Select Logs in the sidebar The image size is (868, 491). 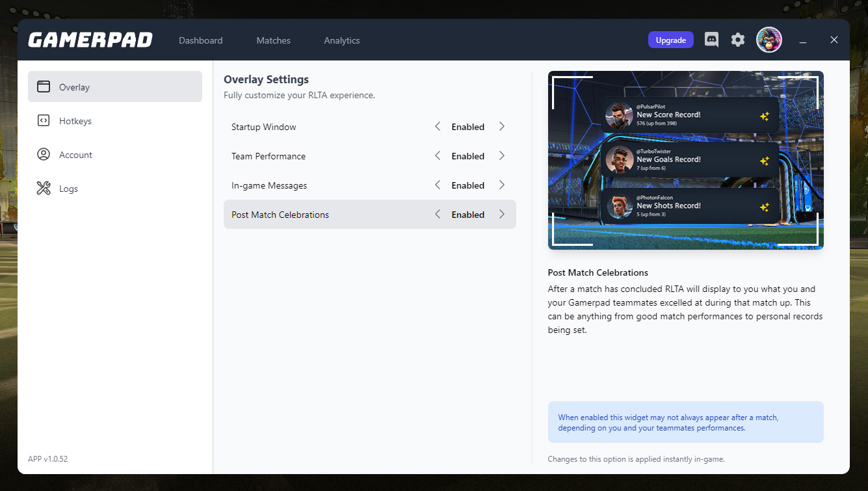click(x=115, y=189)
